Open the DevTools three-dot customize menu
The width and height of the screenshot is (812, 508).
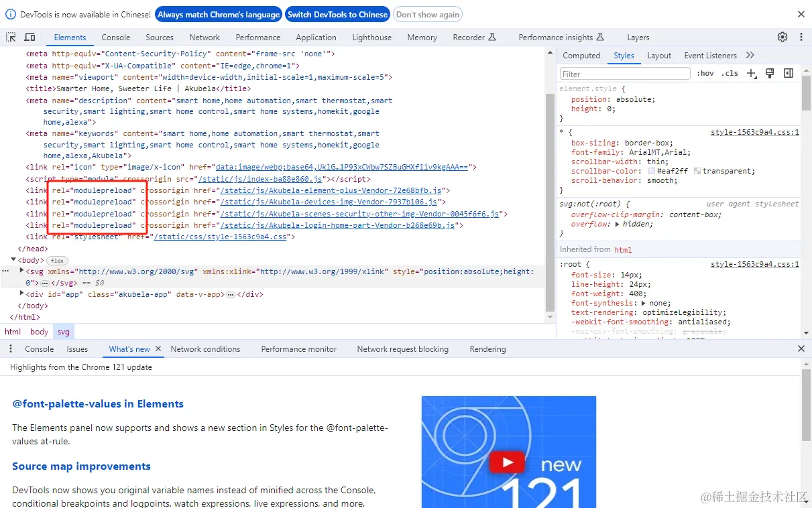pos(801,37)
